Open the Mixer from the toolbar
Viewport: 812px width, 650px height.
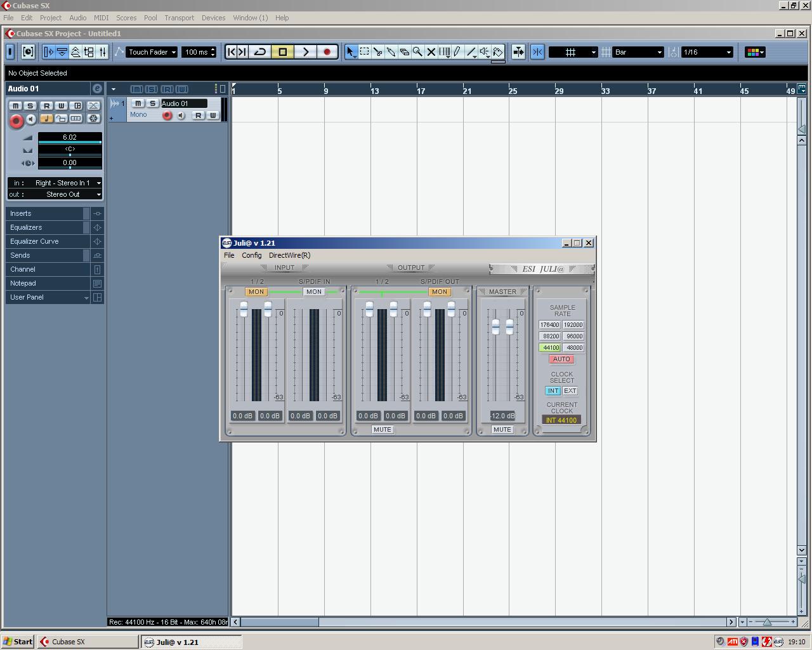(103, 52)
